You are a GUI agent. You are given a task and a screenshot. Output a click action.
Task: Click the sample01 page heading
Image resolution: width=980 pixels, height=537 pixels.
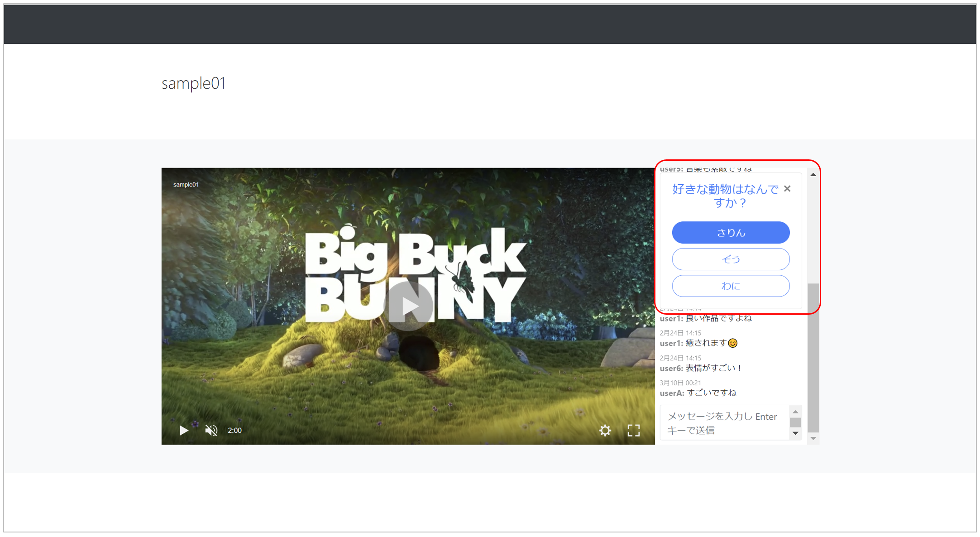(x=193, y=83)
